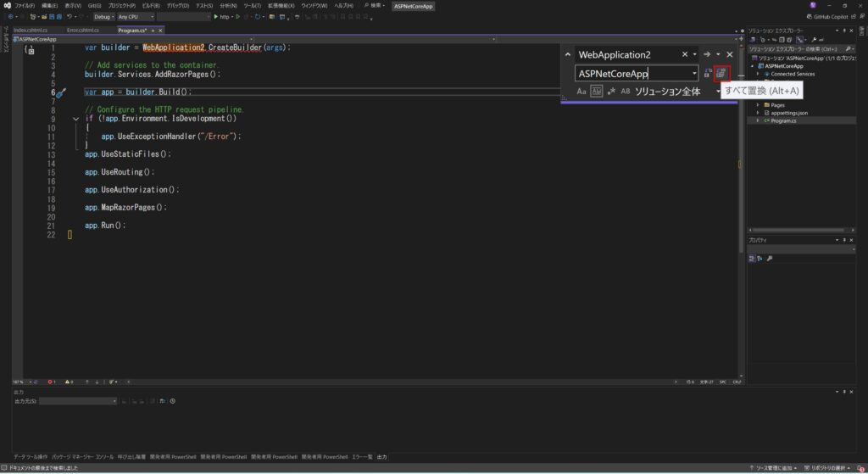Screen dimensions: 868x474
Task: Switch to パッケージ マネージャー コンソール tab
Action: pyautogui.click(x=82, y=457)
